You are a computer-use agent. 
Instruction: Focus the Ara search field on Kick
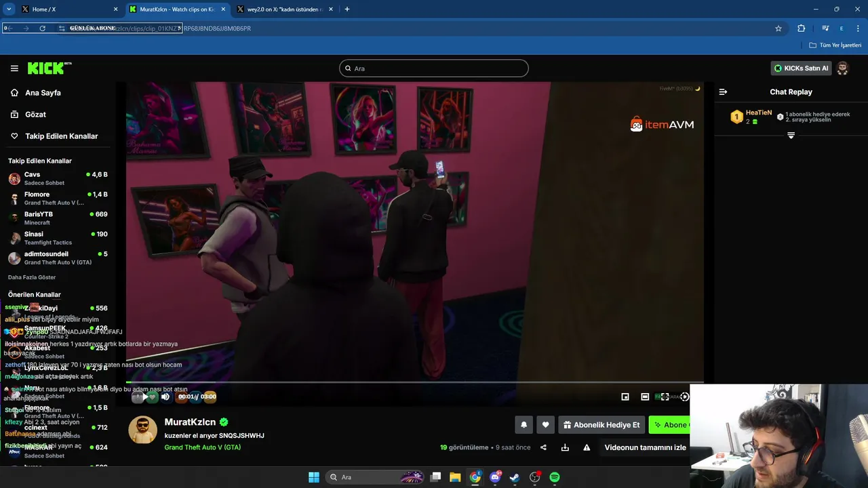pyautogui.click(x=434, y=68)
